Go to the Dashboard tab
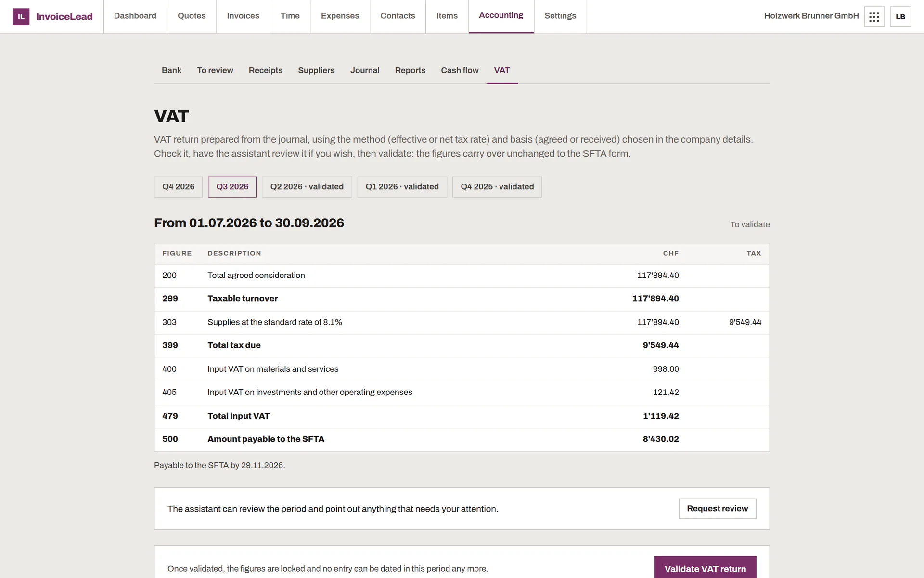The image size is (924, 578). tap(135, 16)
